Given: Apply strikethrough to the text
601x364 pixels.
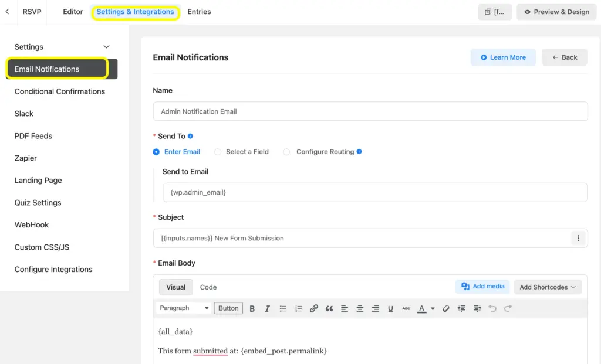Looking at the screenshot, I should 406,308.
